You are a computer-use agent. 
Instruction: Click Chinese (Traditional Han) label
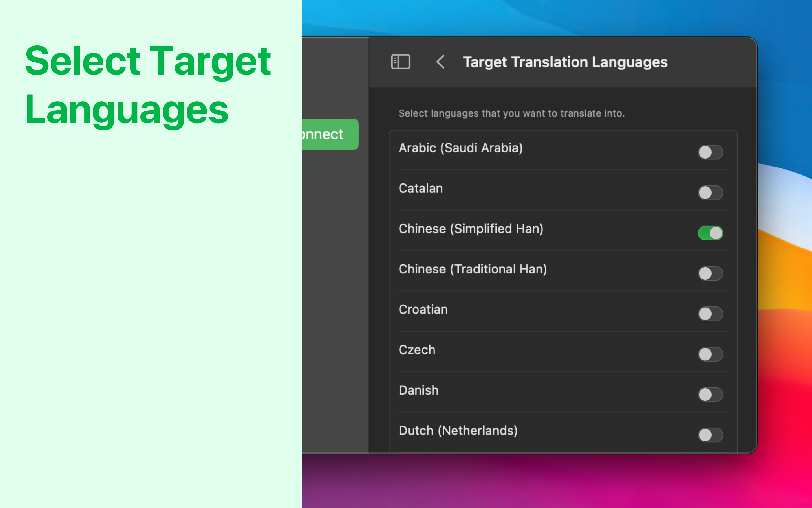[473, 269]
